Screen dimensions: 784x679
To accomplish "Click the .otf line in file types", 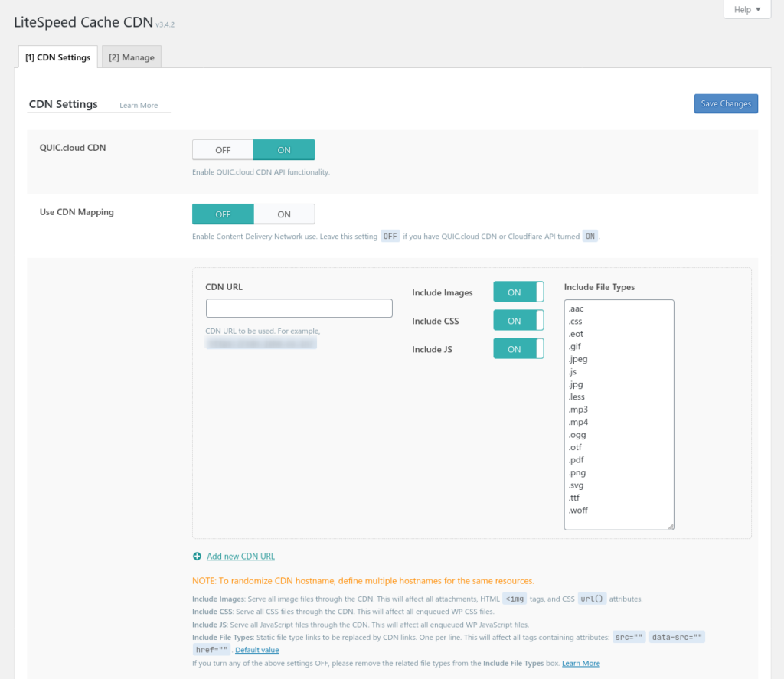I will click(x=575, y=447).
